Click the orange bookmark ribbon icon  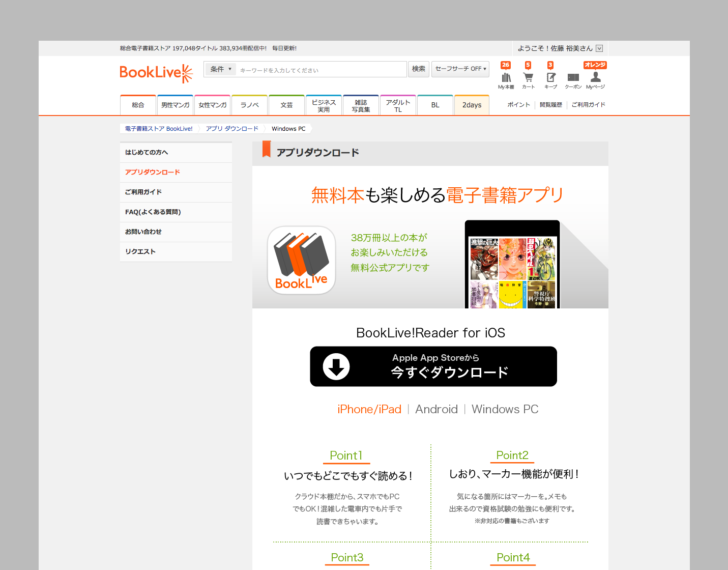tap(266, 149)
